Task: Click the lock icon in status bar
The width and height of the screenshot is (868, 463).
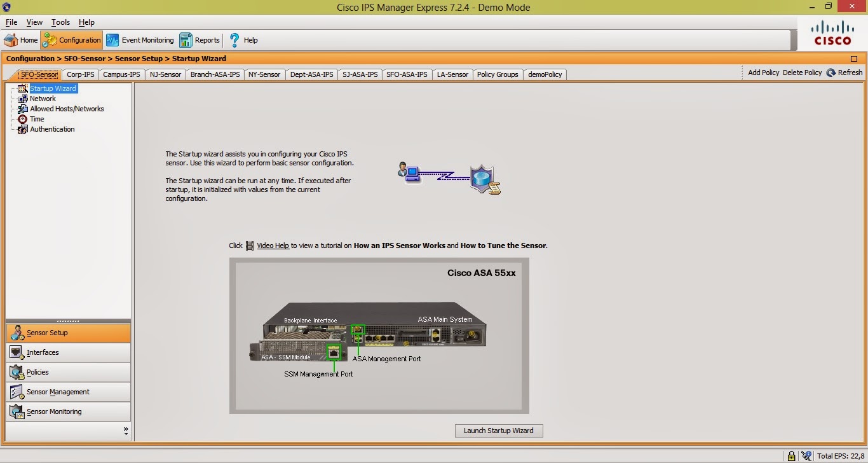Action: 791,456
